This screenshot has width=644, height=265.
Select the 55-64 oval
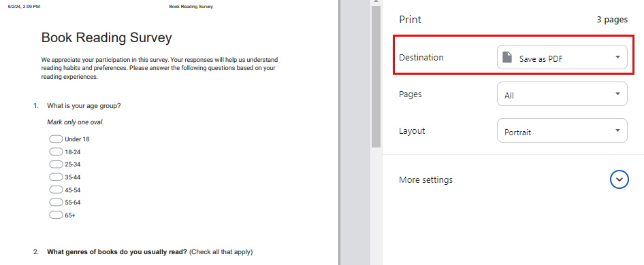(56, 202)
